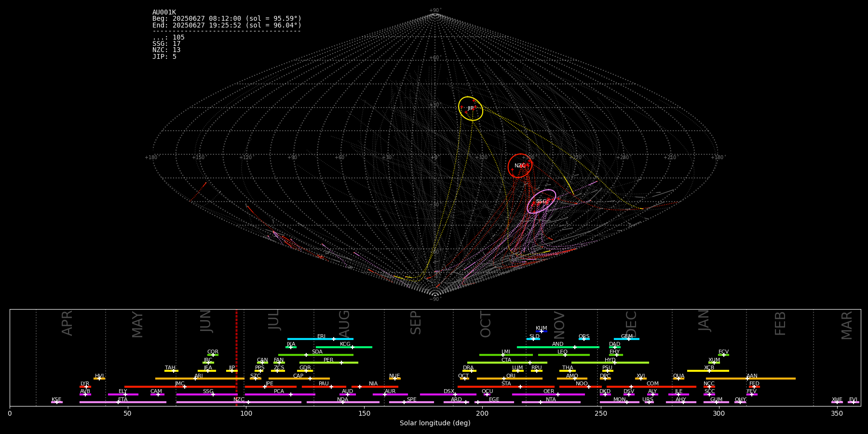Click the COM label in timeline
Screen dimensions: 868x434
click(652, 384)
